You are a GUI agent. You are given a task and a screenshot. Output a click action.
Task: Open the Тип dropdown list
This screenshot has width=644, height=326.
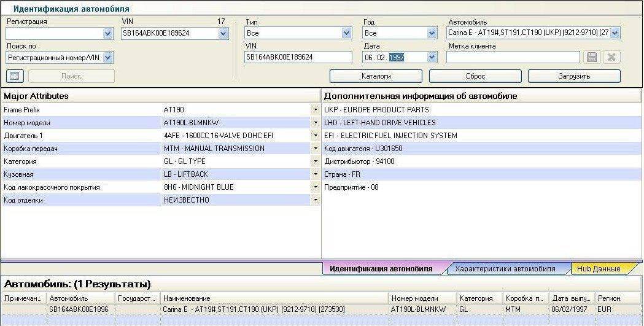pyautogui.click(x=346, y=33)
